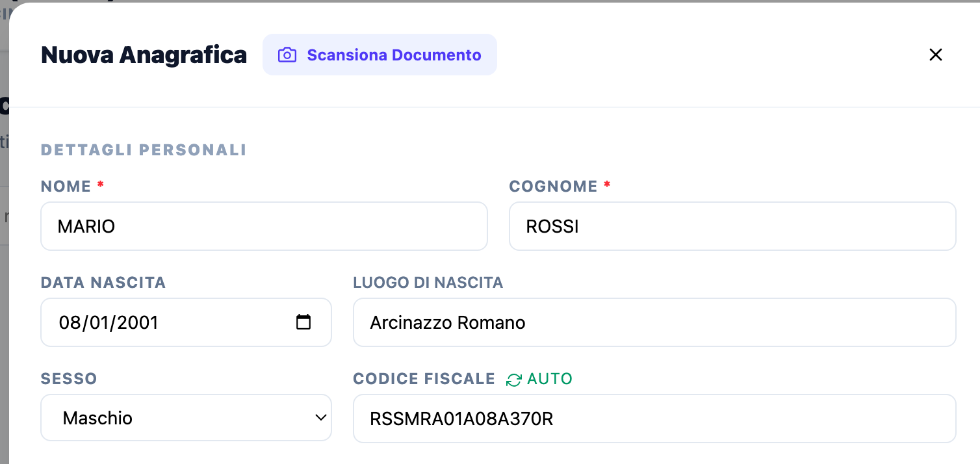Select the Codice Fiscale value RSSMRA01A08A370R
This screenshot has height=464, width=980.
click(x=654, y=418)
